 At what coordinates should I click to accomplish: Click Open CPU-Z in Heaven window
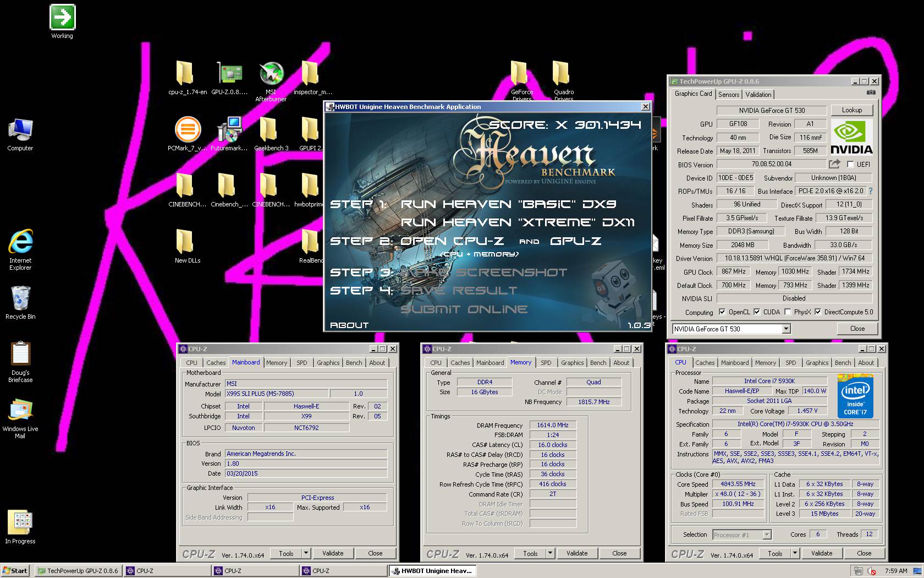pos(452,241)
